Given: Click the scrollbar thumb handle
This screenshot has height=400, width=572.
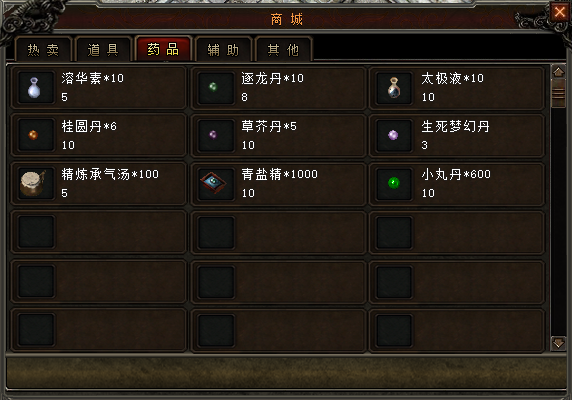Looking at the screenshot, I should (559, 93).
